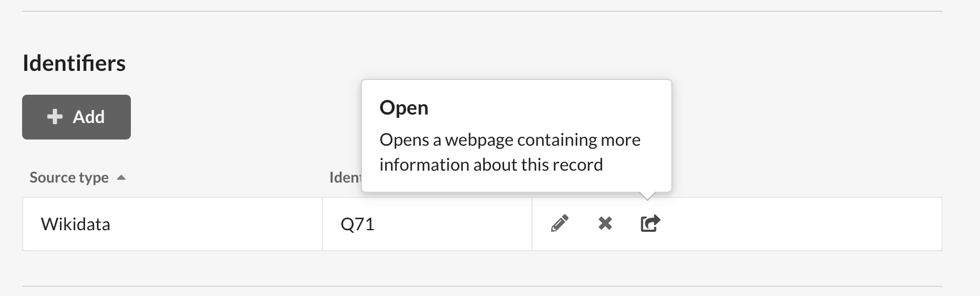
Task: Click the partially hidden Identifier column header
Action: 345,177
